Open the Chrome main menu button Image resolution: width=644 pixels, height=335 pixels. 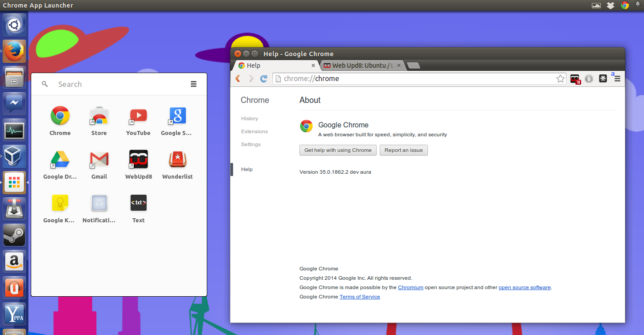click(617, 78)
